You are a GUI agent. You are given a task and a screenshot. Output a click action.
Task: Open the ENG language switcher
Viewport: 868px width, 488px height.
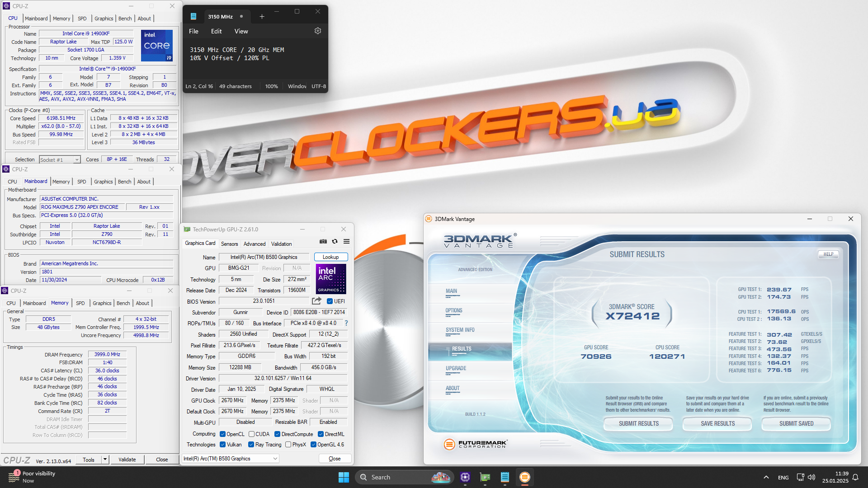[783, 478]
